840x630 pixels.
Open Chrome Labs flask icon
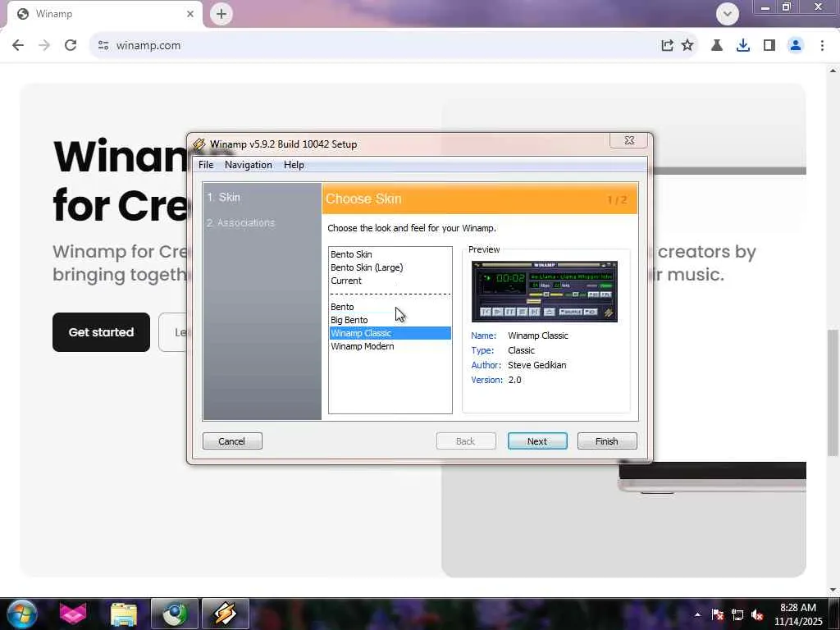pyautogui.click(x=717, y=46)
